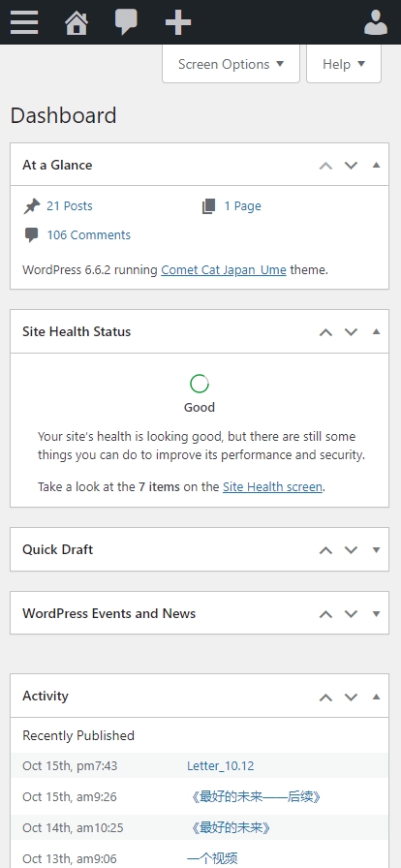Toggle Activity panel collapse triangle
This screenshot has height=868, width=401.
[377, 697]
